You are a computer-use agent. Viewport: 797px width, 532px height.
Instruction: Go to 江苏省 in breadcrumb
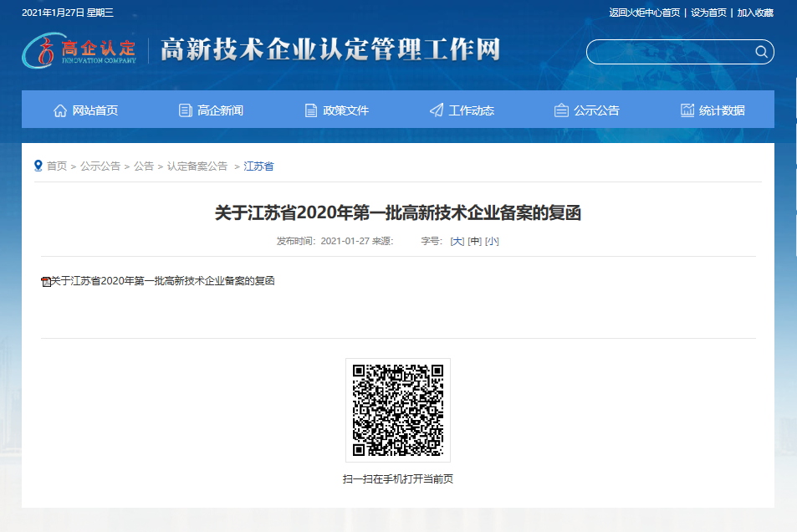point(258,166)
